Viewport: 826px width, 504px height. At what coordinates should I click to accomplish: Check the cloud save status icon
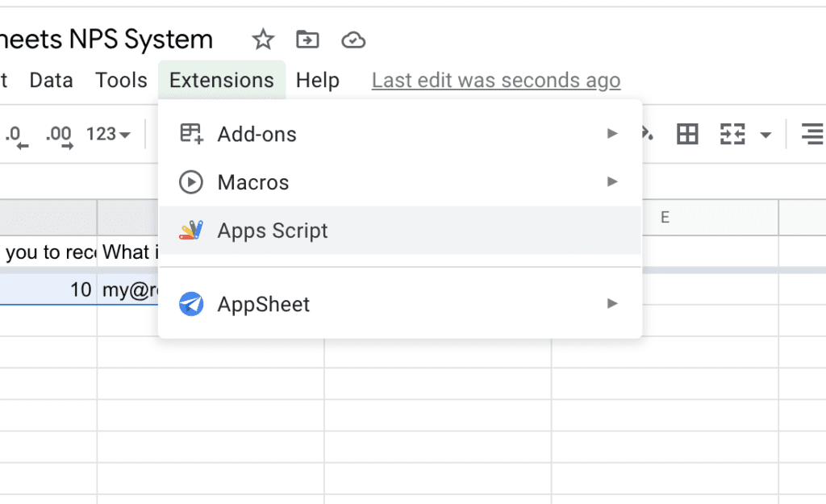[353, 40]
